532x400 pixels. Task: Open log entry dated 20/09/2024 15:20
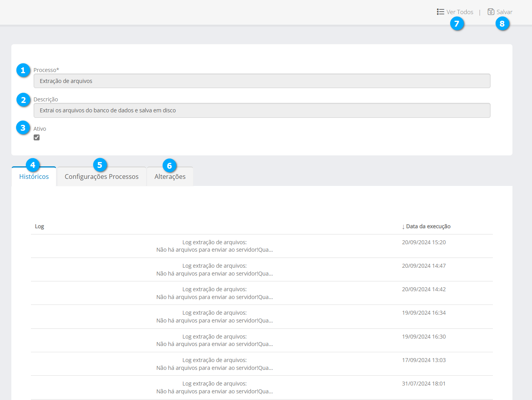(215, 246)
